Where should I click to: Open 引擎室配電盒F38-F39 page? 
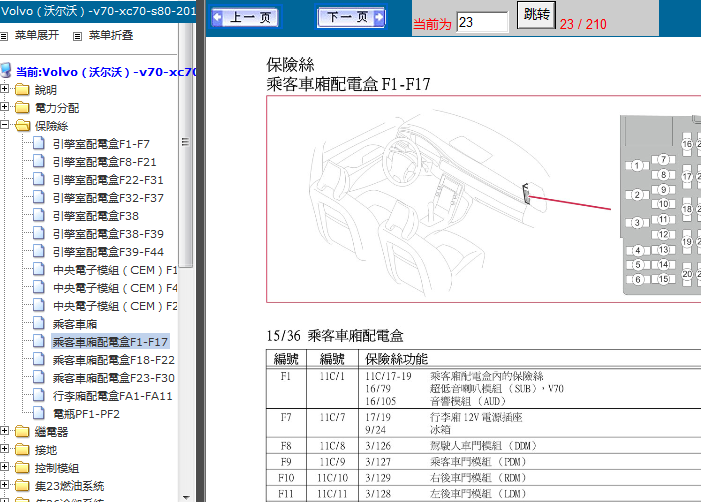click(108, 234)
